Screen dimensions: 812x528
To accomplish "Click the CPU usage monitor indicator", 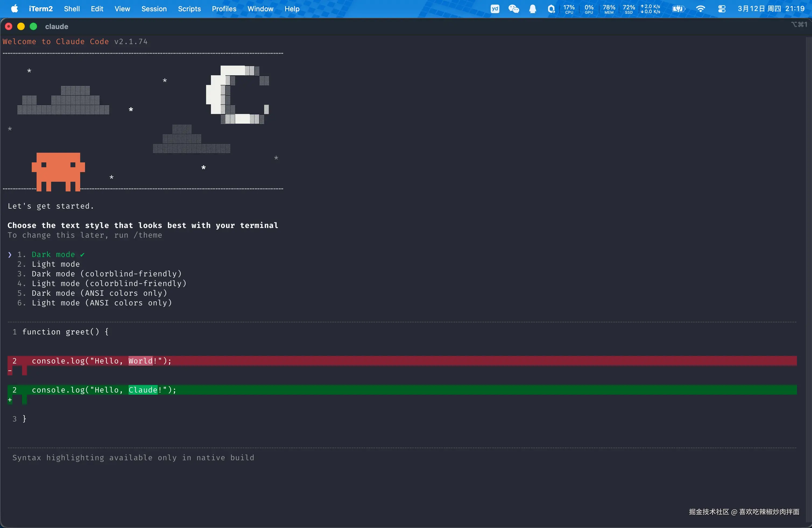I will (569, 9).
